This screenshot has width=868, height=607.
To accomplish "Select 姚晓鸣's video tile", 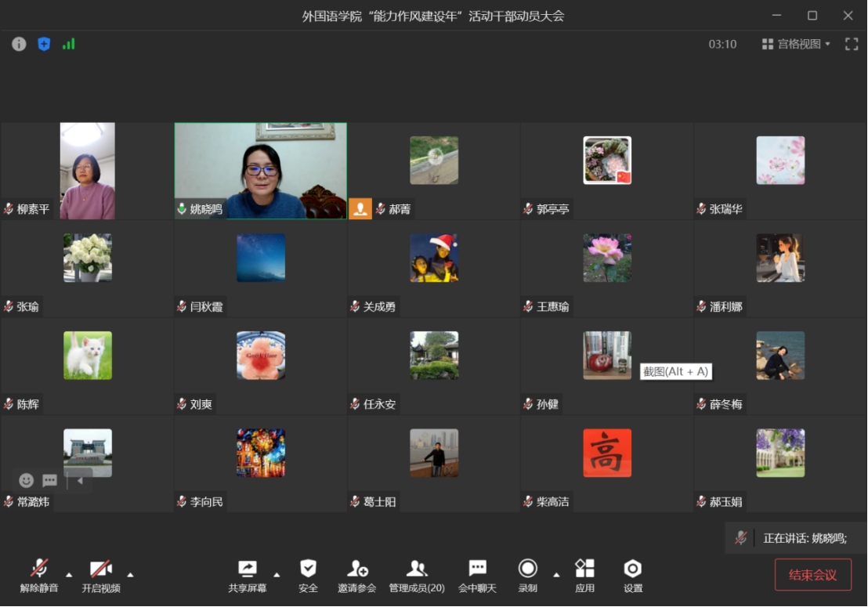I will click(x=260, y=170).
